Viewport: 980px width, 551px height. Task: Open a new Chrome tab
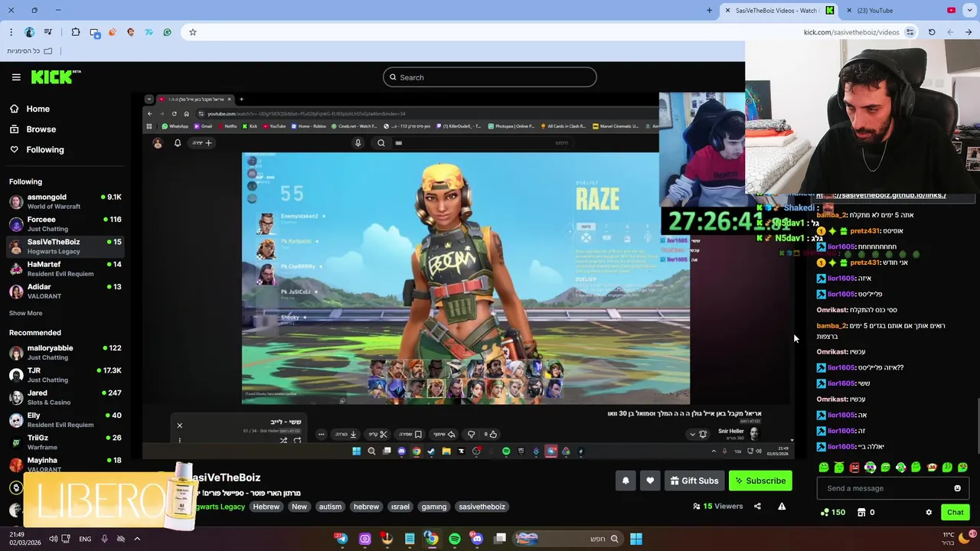pyautogui.click(x=709, y=11)
